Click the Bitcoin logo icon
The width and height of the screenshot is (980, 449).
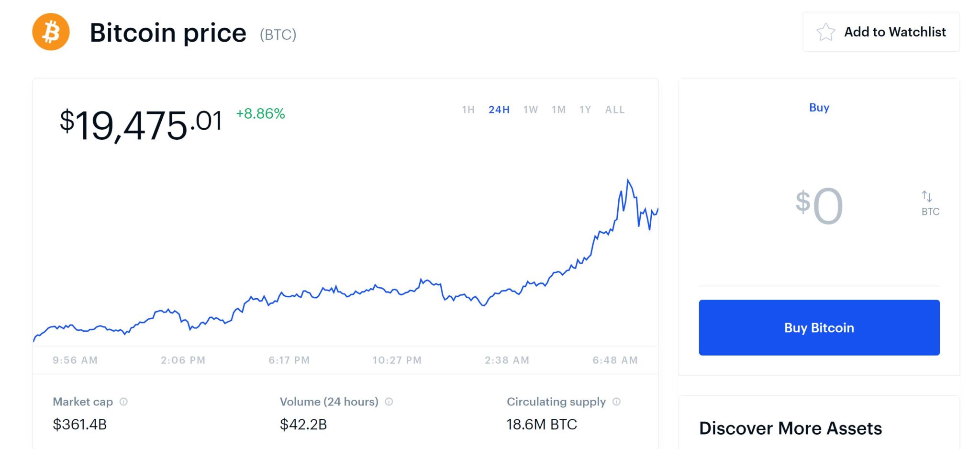tap(51, 32)
